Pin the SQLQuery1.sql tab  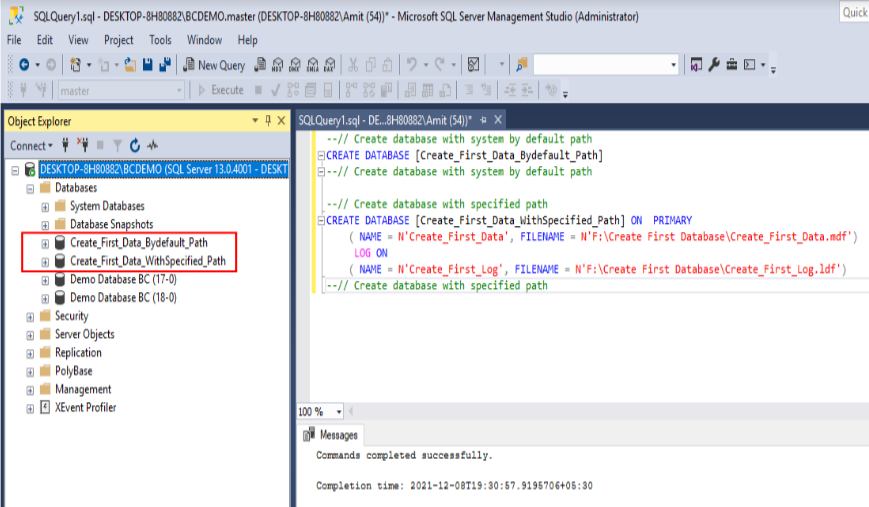click(483, 120)
